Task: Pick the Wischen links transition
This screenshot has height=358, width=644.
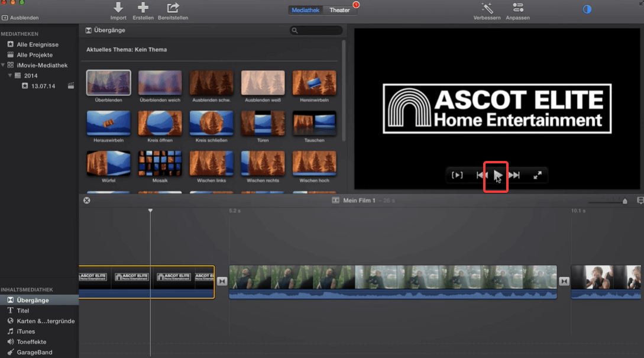Action: 211,163
